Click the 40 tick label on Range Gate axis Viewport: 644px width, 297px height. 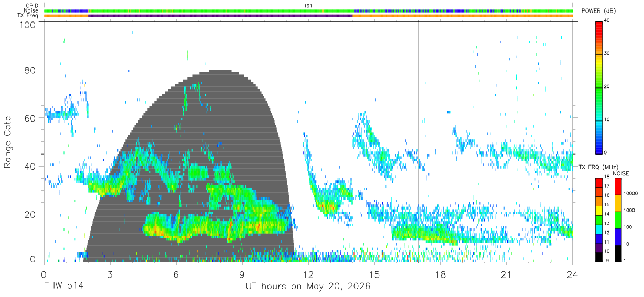31,166
